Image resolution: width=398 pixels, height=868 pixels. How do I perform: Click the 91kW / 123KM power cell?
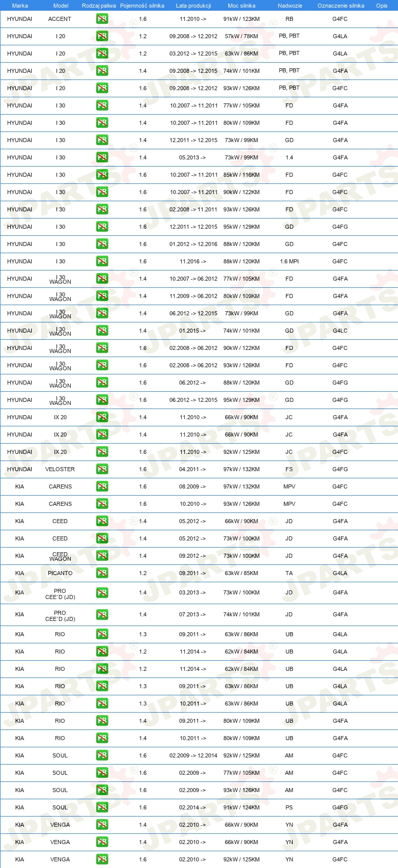coord(241,19)
